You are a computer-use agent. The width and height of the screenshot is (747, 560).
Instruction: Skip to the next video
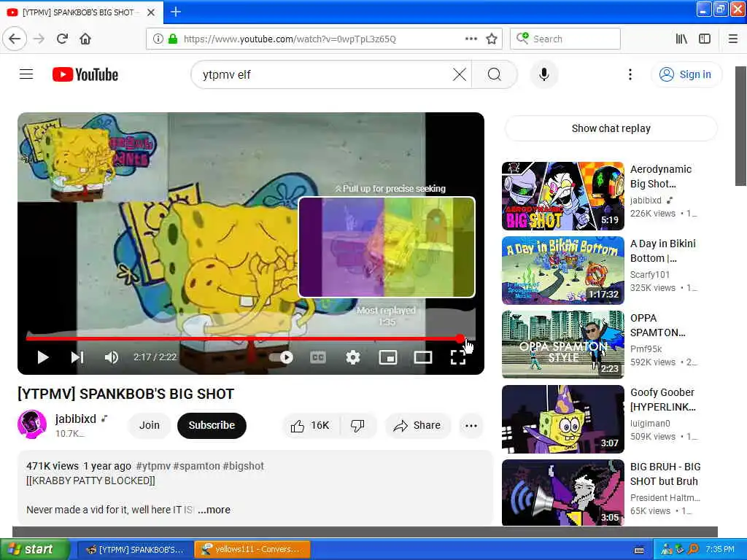pyautogui.click(x=77, y=357)
